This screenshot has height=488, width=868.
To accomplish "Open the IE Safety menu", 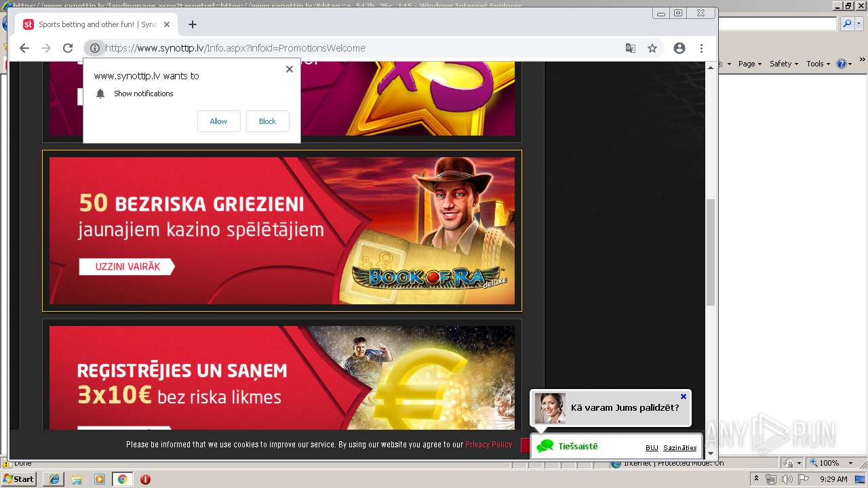I will [783, 64].
